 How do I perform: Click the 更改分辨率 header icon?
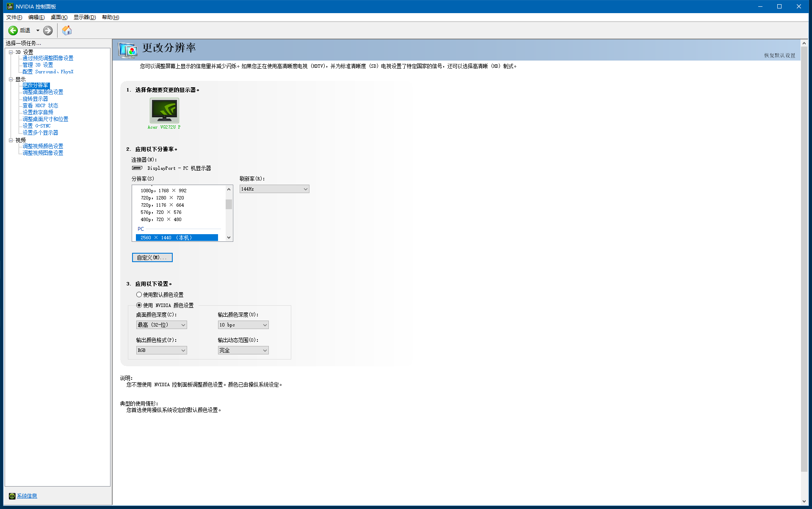tap(128, 50)
